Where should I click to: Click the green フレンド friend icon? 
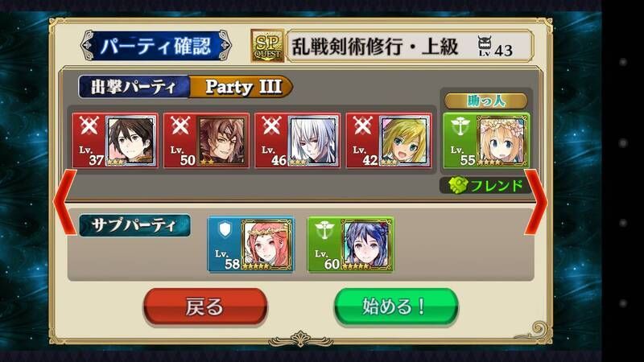(458, 186)
